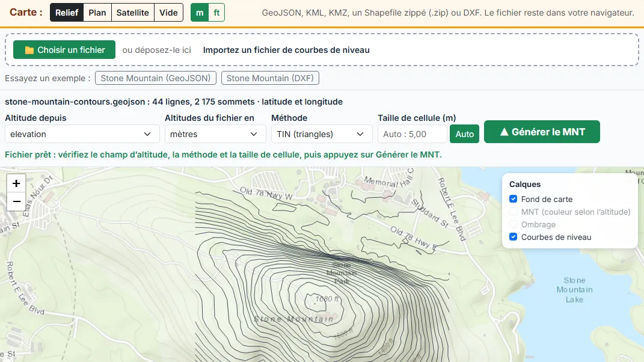This screenshot has height=362, width=644.
Task: Toggle the Ombrage layer checkbox
Action: [514, 224]
